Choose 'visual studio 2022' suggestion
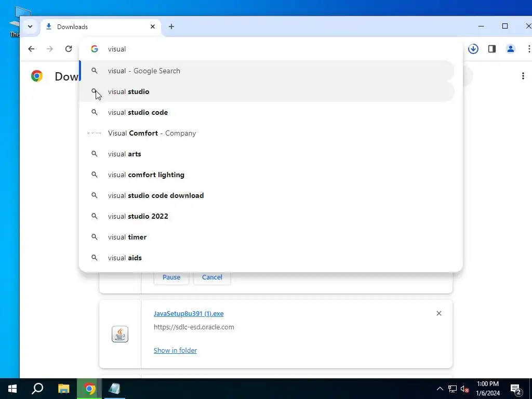Viewport: 532px width, 399px height. 267,216
